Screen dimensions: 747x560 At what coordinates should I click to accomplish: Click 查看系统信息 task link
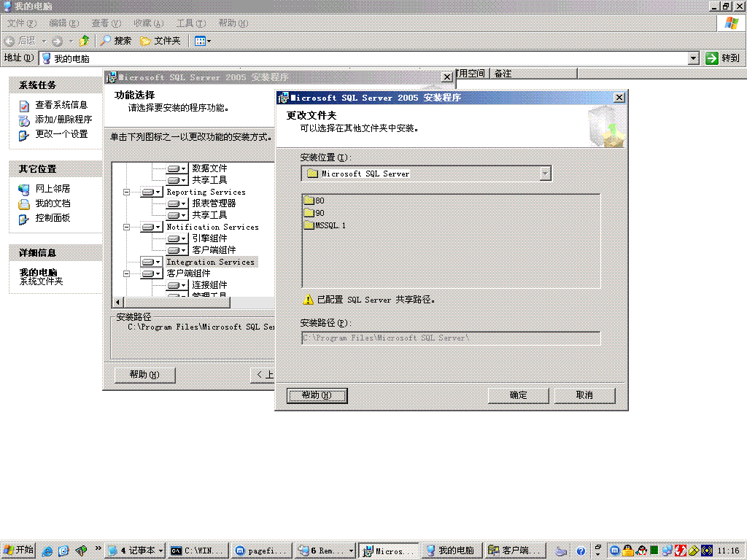[x=61, y=105]
